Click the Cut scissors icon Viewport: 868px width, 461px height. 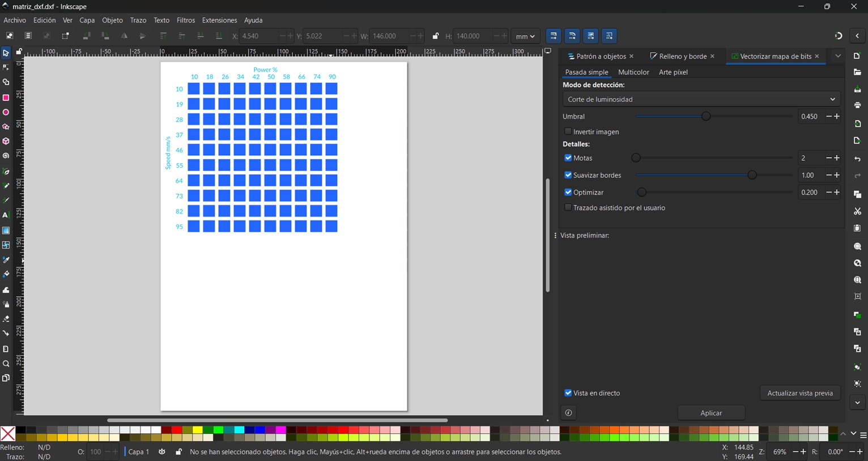point(857,211)
